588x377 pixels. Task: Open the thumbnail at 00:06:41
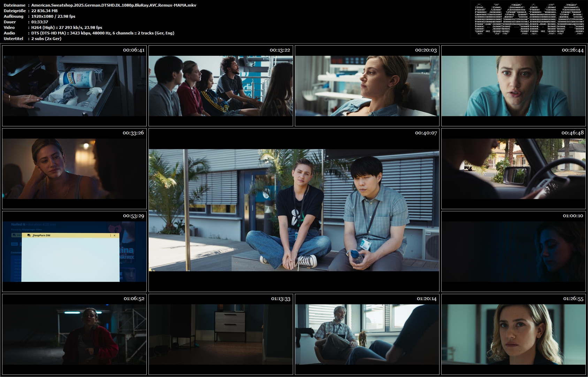click(x=74, y=86)
